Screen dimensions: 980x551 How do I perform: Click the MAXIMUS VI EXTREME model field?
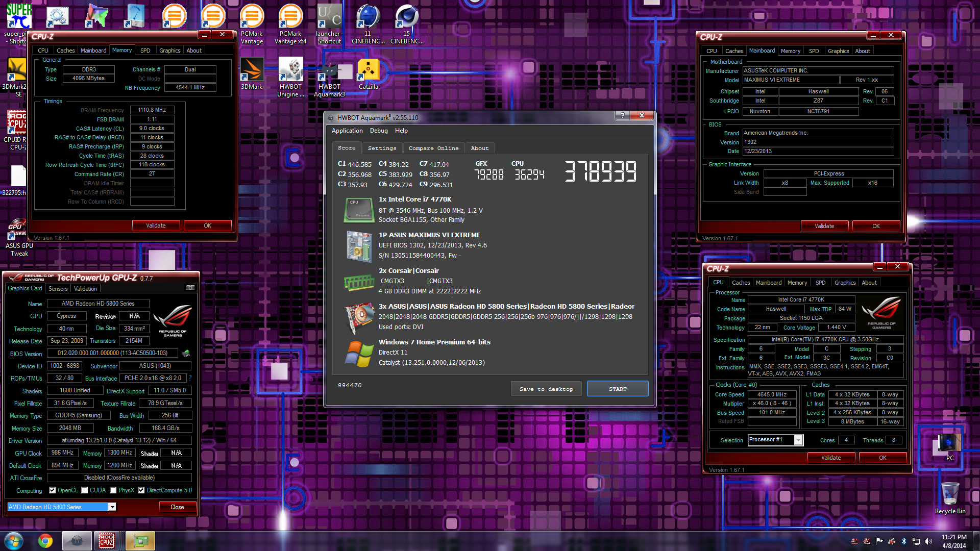point(791,80)
